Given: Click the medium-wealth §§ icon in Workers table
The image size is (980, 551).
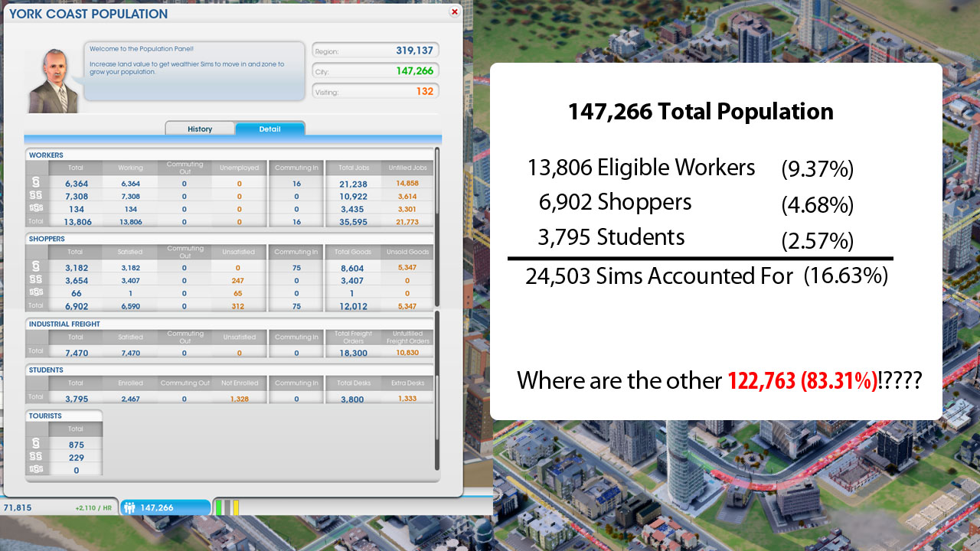Looking at the screenshot, I should 35,197.
